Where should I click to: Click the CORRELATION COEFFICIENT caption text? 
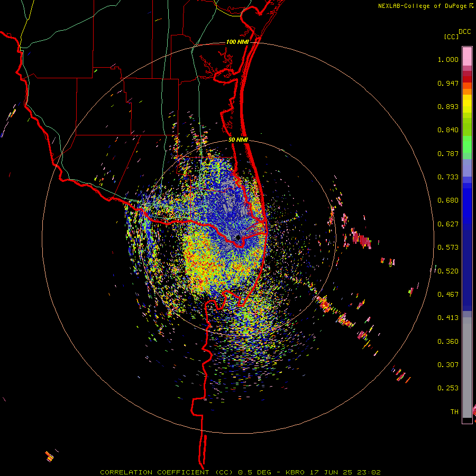(154, 472)
